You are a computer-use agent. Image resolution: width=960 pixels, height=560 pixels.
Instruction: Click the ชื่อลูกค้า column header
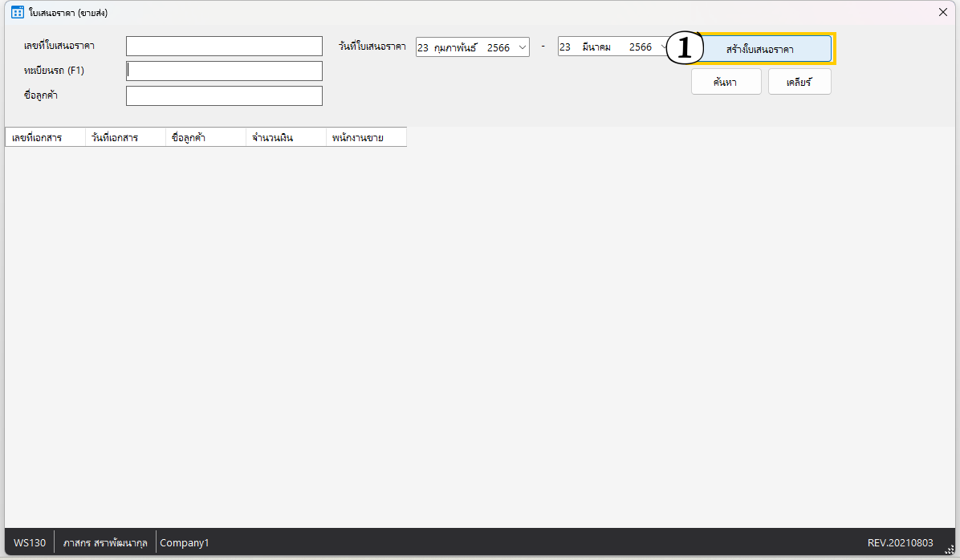point(205,137)
